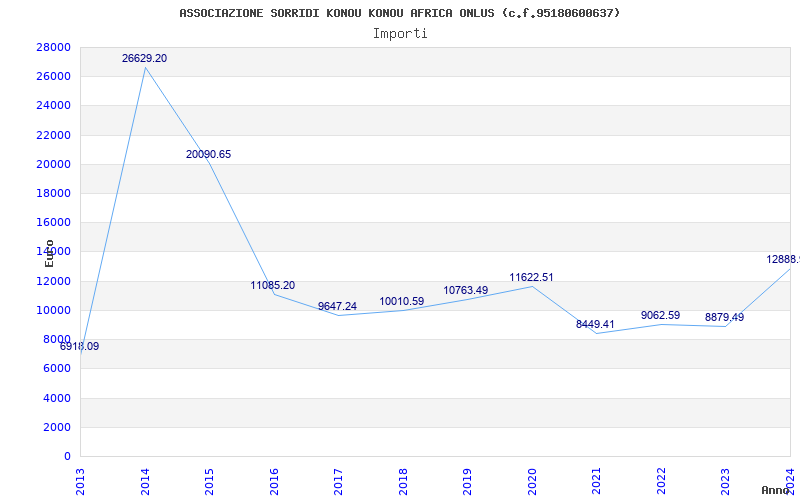
Task: Select the 8449.41 data label
Action: click(595, 324)
